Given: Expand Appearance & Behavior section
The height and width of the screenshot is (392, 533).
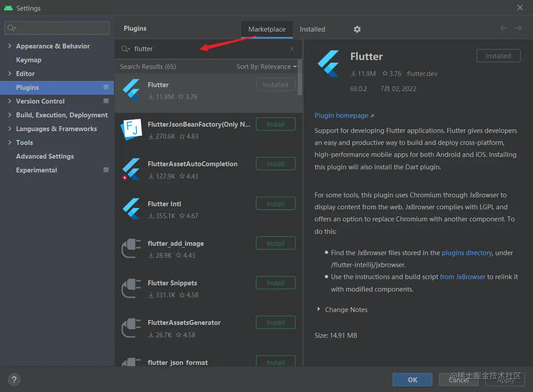Looking at the screenshot, I should pos(9,46).
